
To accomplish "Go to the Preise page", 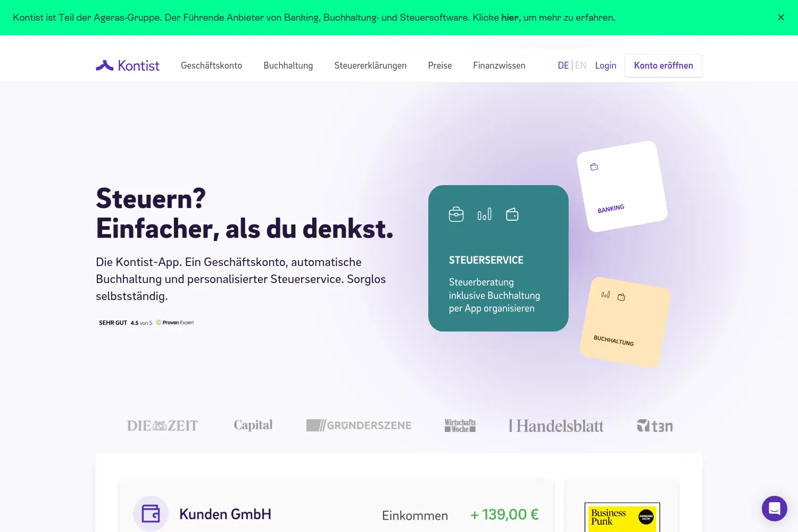I will point(440,65).
